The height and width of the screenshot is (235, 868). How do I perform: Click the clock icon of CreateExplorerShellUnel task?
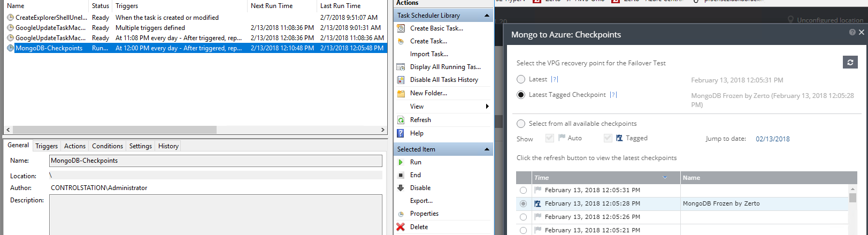(10, 18)
